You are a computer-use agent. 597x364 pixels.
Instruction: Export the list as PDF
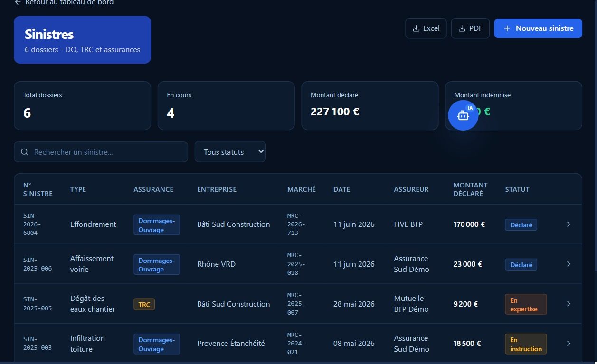tap(470, 28)
